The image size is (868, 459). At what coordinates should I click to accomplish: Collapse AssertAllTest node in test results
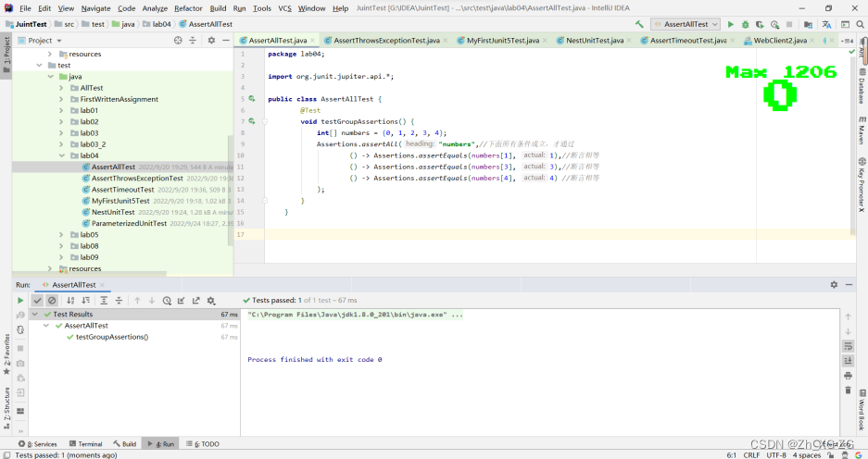[x=46, y=326]
